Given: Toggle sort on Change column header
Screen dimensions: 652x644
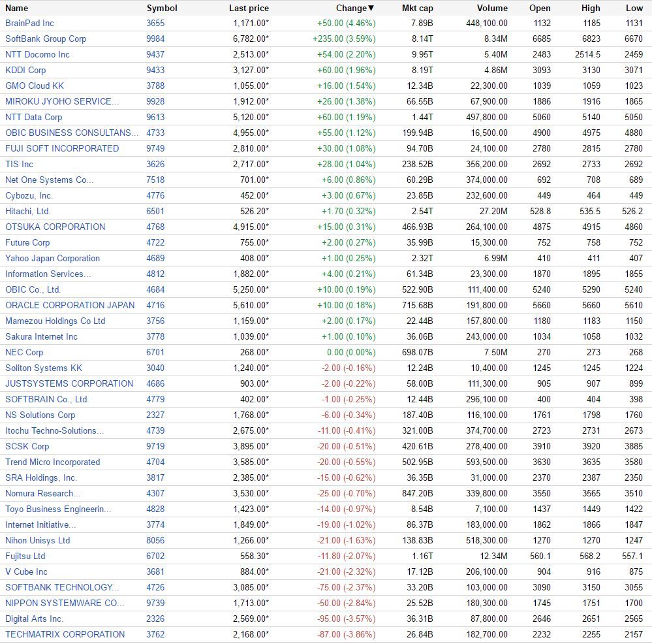Looking at the screenshot, I should tap(355, 8).
